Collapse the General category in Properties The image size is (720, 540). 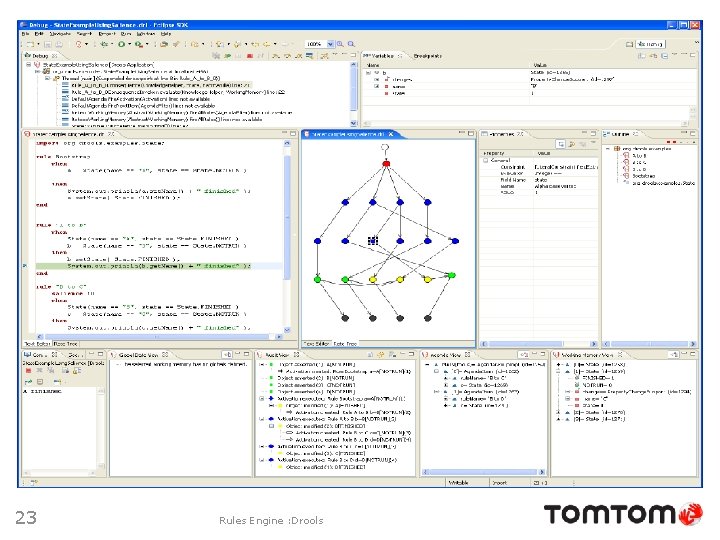[x=486, y=160]
